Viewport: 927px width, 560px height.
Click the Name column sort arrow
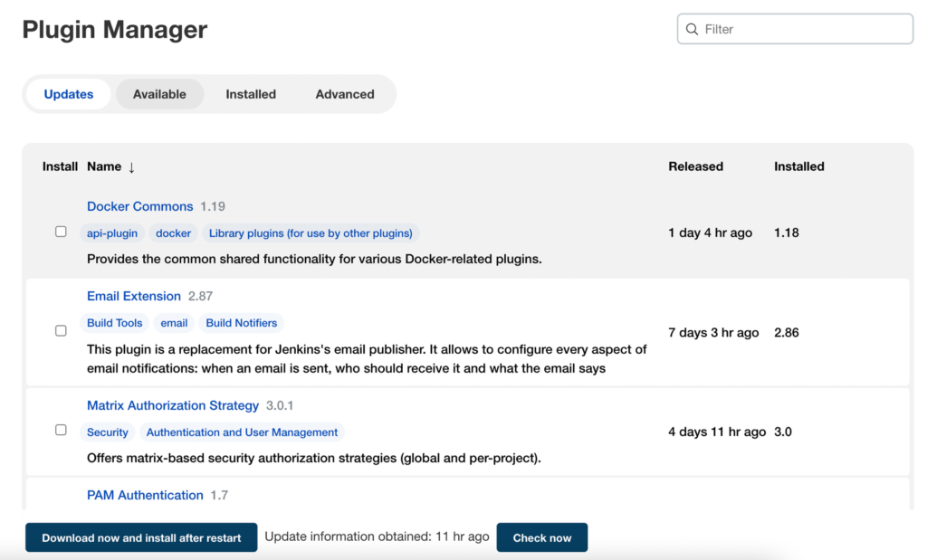pos(131,167)
